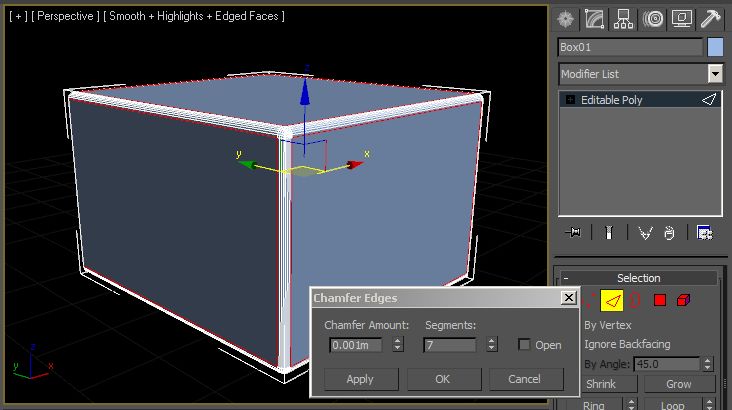
Task: Open the Utilities hammer tab
Action: (711, 19)
